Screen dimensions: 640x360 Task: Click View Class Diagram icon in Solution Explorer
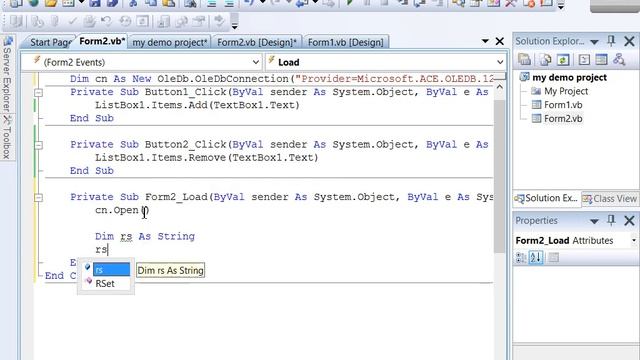click(619, 60)
